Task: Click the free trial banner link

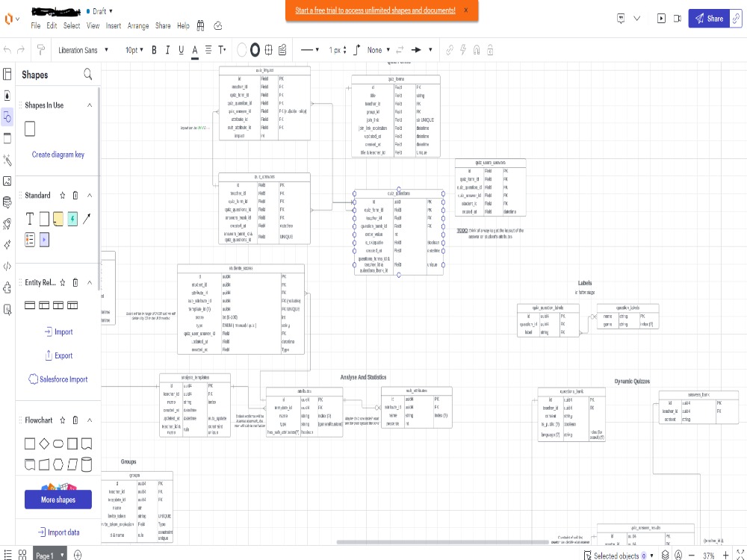Action: pyautogui.click(x=375, y=10)
